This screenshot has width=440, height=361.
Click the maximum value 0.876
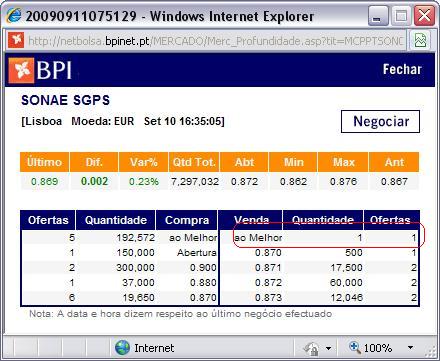click(x=343, y=182)
